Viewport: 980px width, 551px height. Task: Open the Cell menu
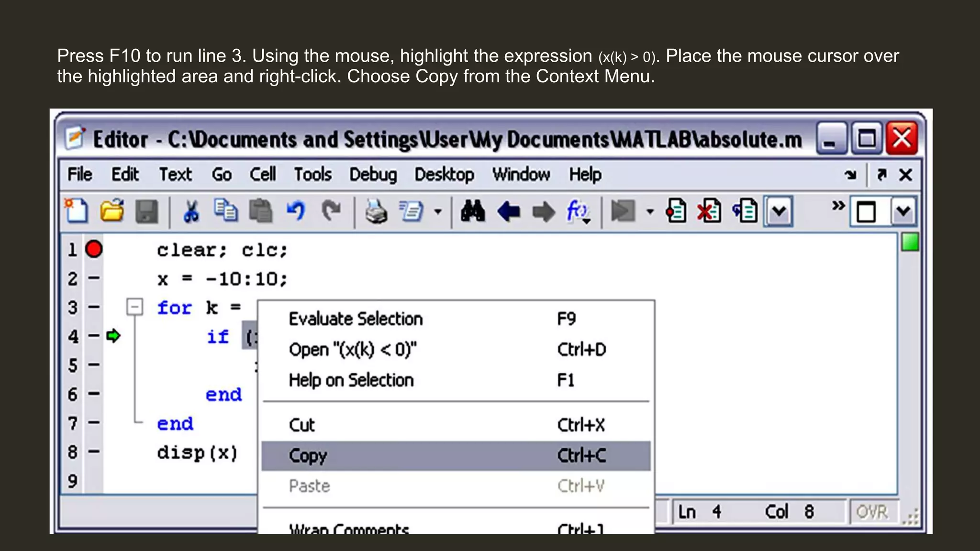pos(263,175)
